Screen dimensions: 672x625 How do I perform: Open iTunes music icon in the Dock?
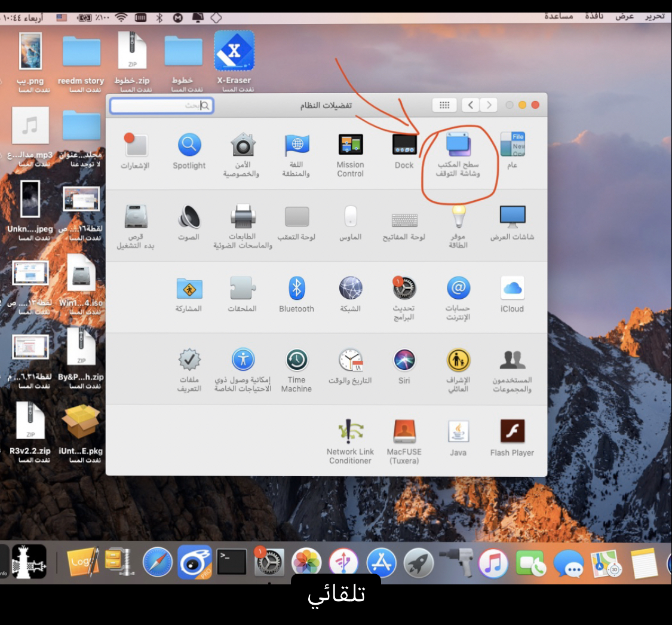click(x=493, y=563)
